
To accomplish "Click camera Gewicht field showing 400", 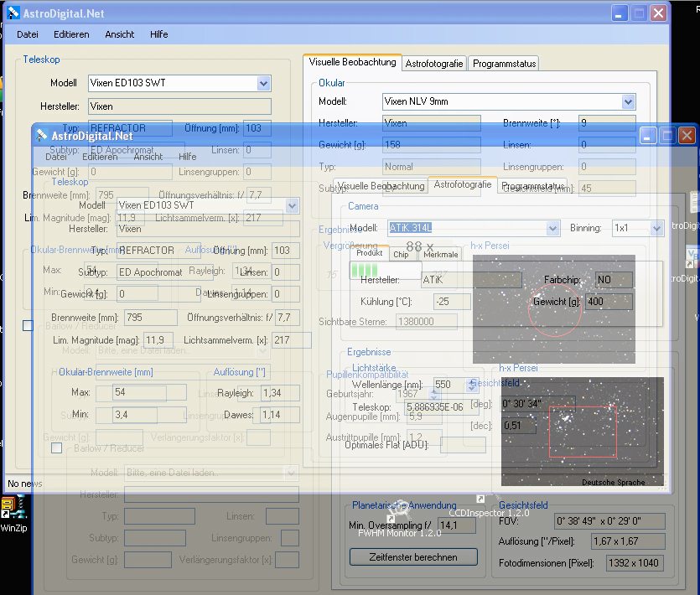I will pyautogui.click(x=609, y=302).
